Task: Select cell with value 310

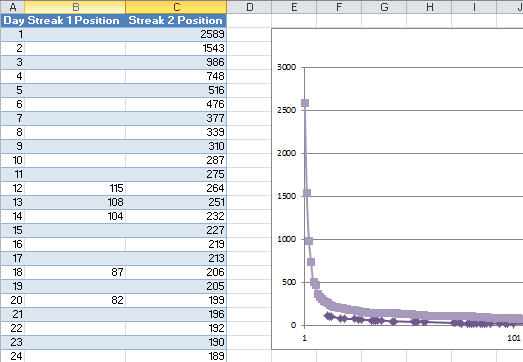Action: 176,146
